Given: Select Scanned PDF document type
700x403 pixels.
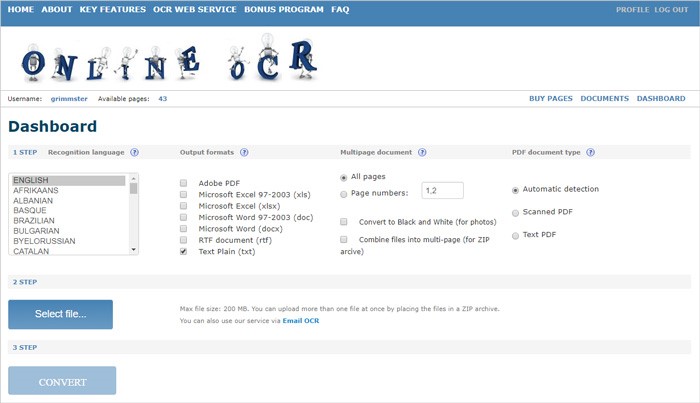Looking at the screenshot, I should click(x=515, y=213).
